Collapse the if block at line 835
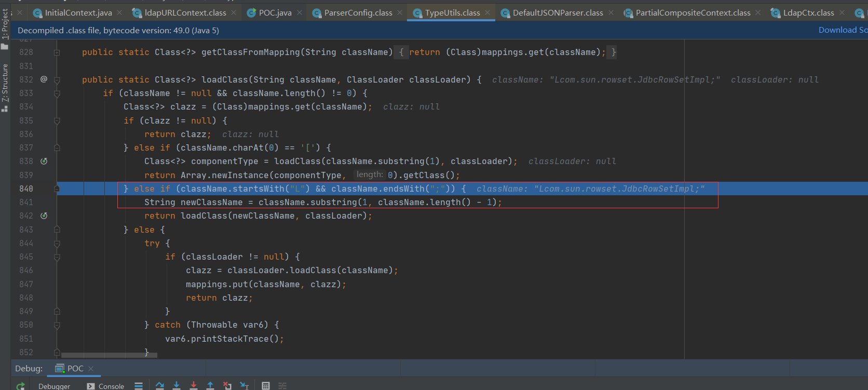The height and width of the screenshot is (390, 868). point(57,121)
